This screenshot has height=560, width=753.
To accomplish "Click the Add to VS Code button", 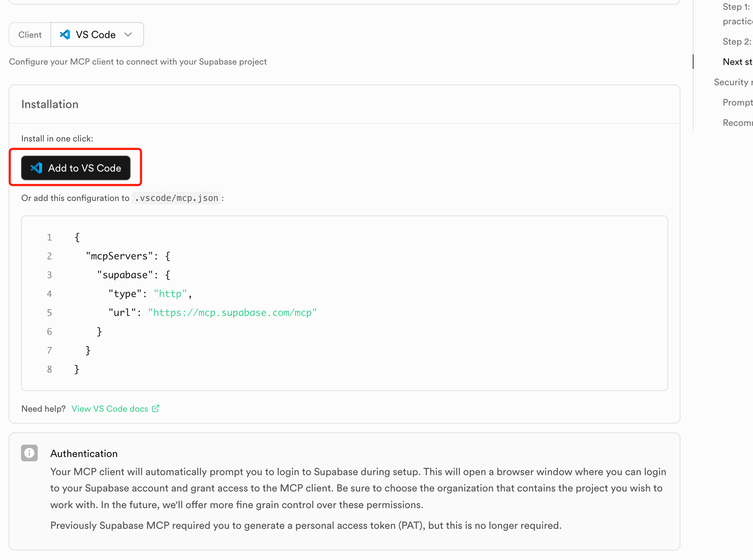I will pyautogui.click(x=76, y=168).
